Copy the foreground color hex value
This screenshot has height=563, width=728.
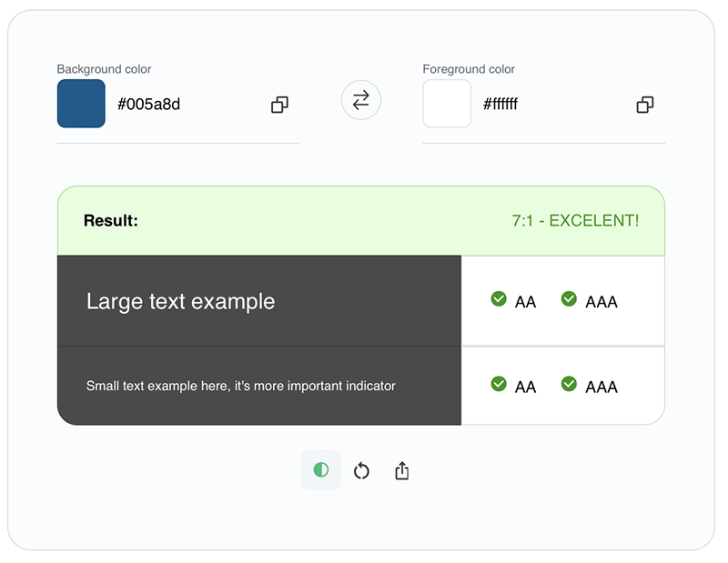645,105
